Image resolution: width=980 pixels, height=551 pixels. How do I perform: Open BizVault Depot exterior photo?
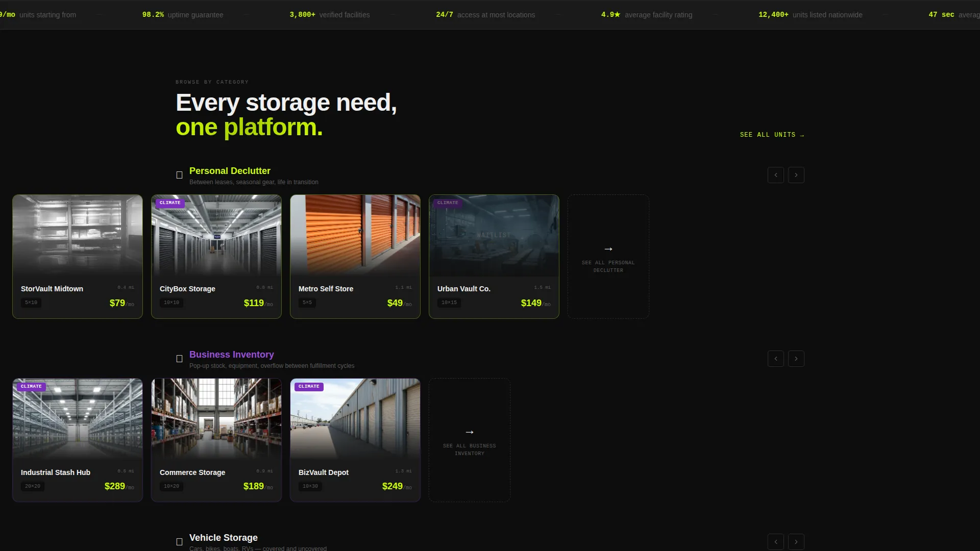[355, 419]
